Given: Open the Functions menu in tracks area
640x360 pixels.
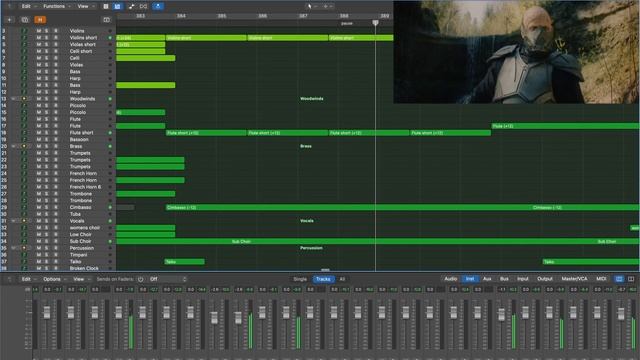Looking at the screenshot, I should (56, 6).
